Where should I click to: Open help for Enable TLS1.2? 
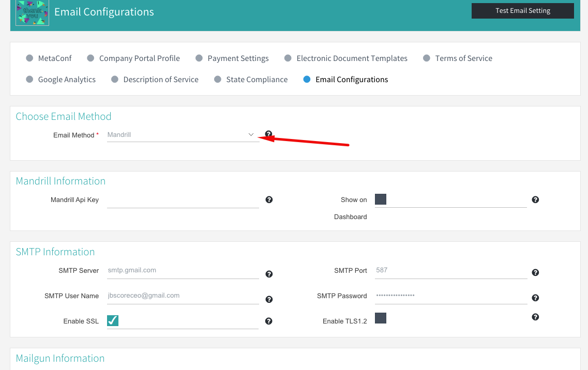[535, 317]
